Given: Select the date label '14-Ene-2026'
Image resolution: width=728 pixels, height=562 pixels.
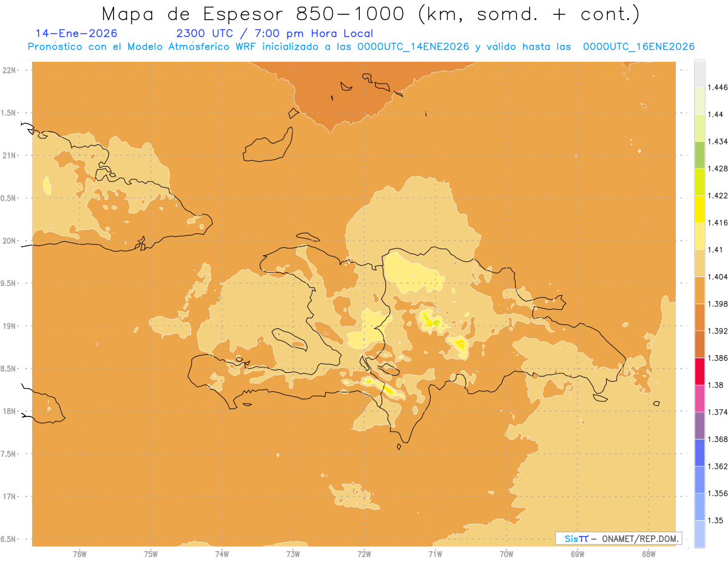Looking at the screenshot, I should (76, 34).
